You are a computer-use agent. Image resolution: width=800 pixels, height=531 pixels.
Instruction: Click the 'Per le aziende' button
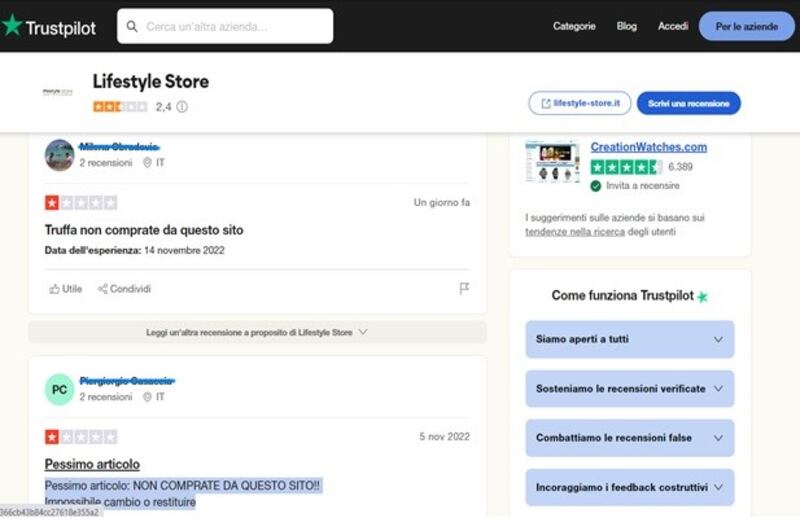click(x=746, y=27)
